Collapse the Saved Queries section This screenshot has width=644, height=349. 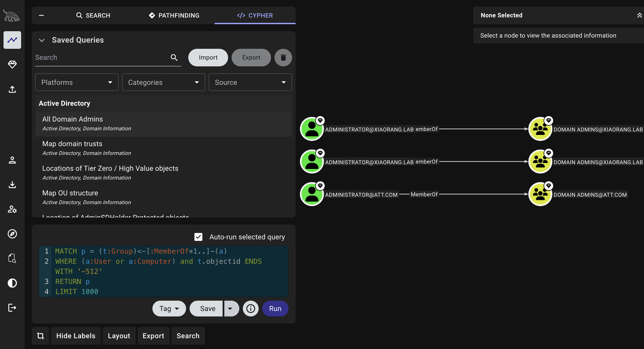[42, 40]
